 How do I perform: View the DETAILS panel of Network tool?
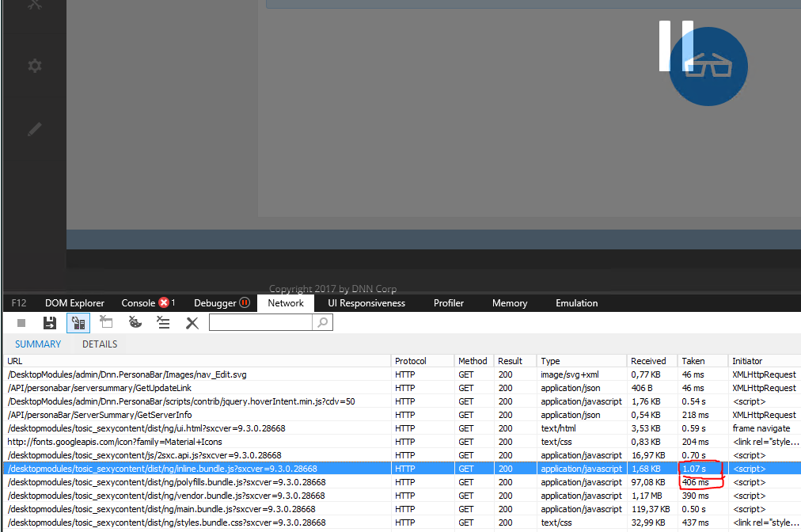(x=99, y=344)
